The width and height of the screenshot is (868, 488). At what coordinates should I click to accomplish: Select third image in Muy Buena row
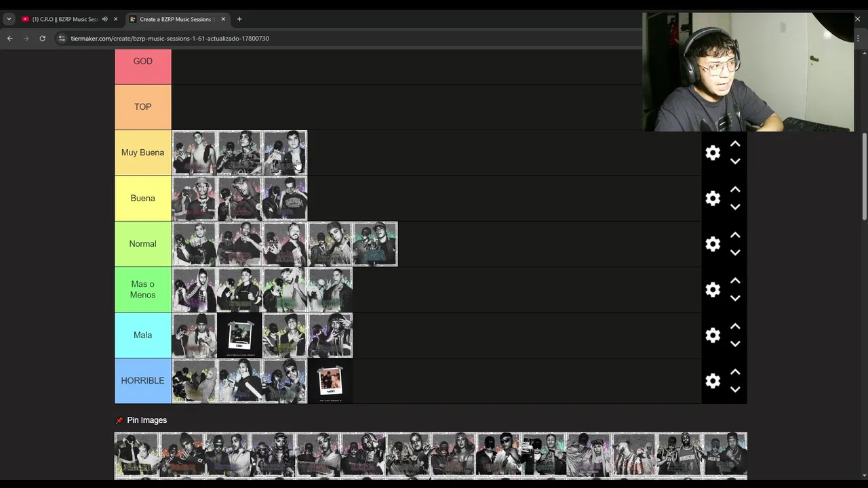285,152
